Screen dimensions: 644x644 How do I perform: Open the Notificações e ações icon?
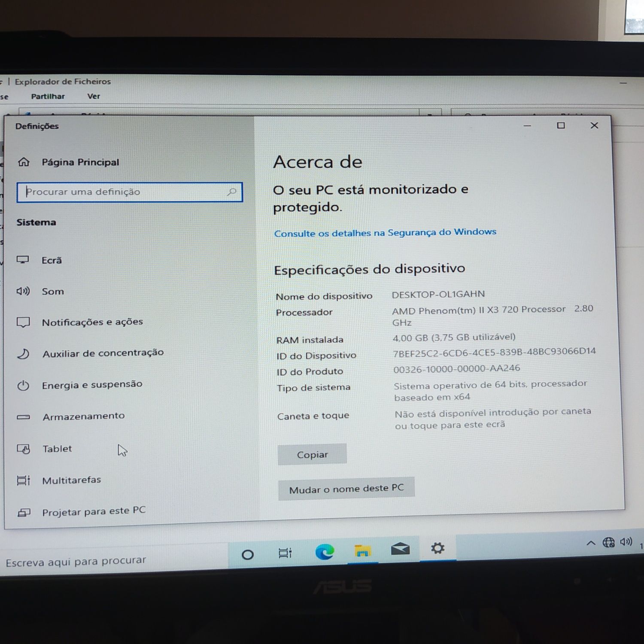pos(23,322)
